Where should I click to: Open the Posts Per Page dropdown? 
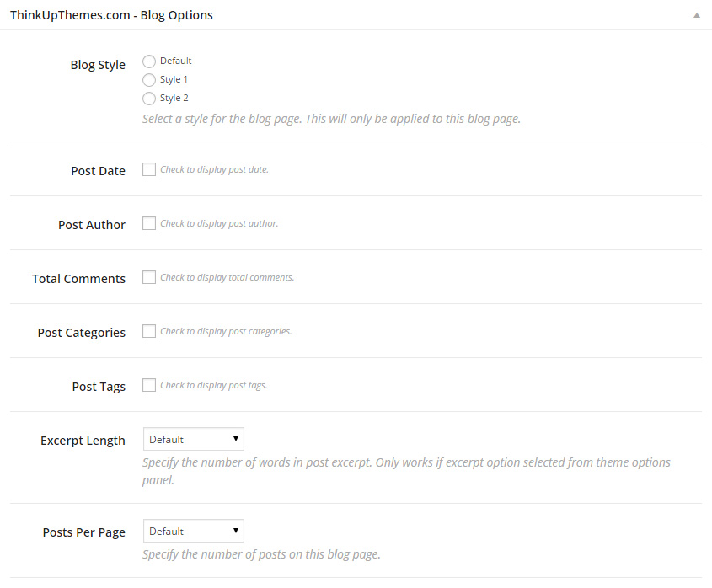(x=194, y=531)
